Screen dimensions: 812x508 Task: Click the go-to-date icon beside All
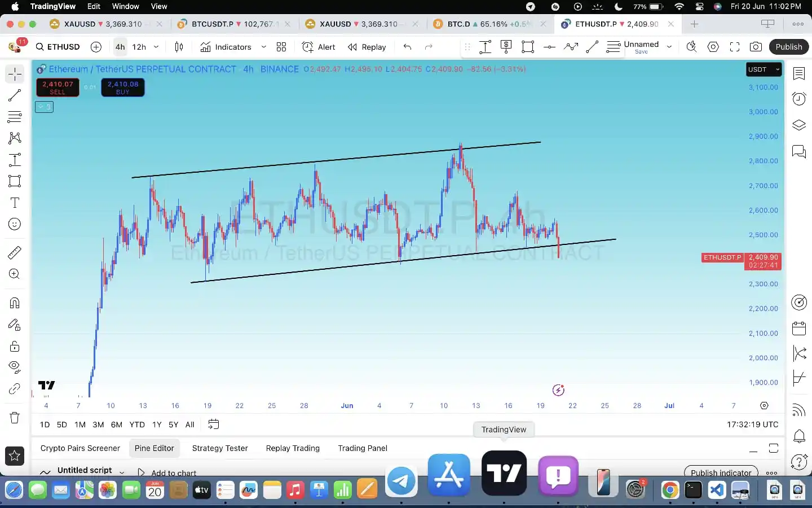(x=213, y=424)
